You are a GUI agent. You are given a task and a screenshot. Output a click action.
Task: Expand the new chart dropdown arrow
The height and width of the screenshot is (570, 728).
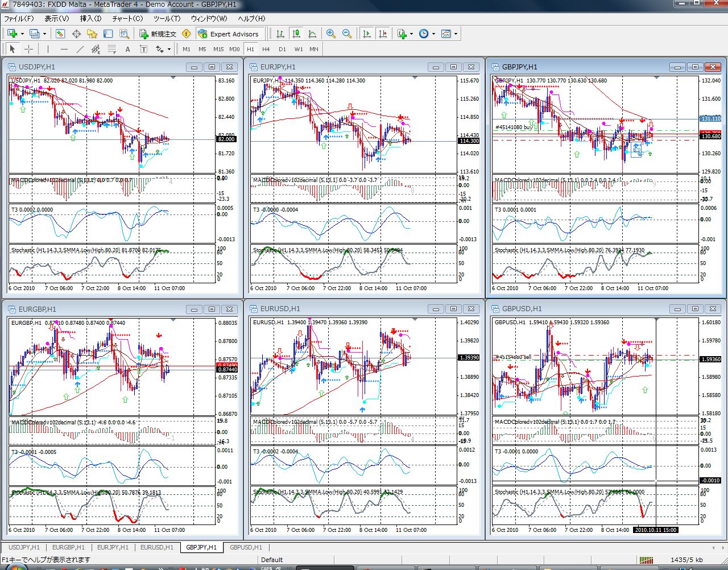coord(21,34)
